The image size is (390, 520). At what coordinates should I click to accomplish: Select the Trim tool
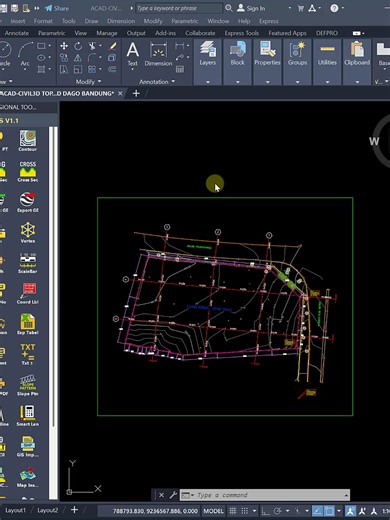pyautogui.click(x=92, y=46)
